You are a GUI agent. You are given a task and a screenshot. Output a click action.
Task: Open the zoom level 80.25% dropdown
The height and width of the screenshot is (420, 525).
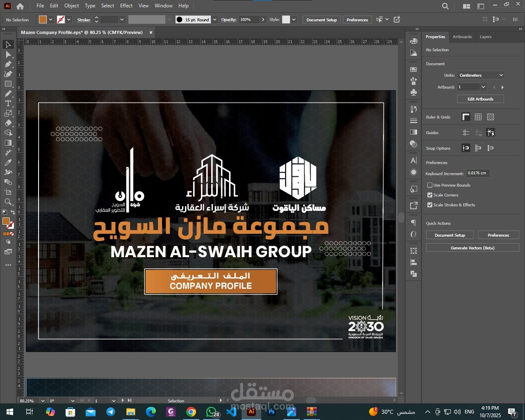click(x=43, y=401)
